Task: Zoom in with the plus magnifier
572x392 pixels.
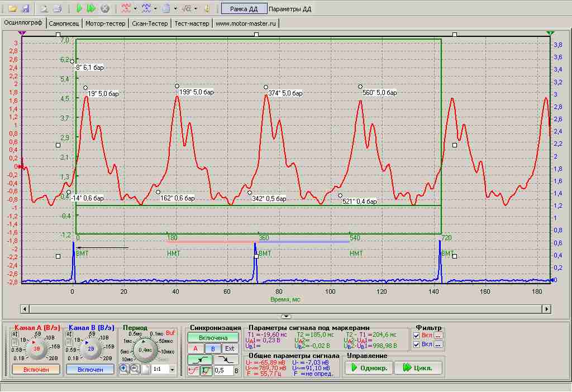Action: point(124,369)
